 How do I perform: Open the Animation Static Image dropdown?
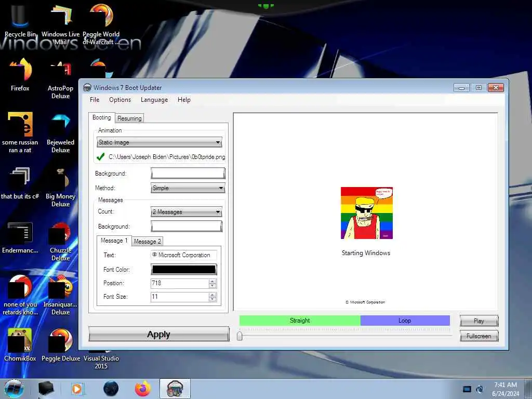[x=159, y=142]
